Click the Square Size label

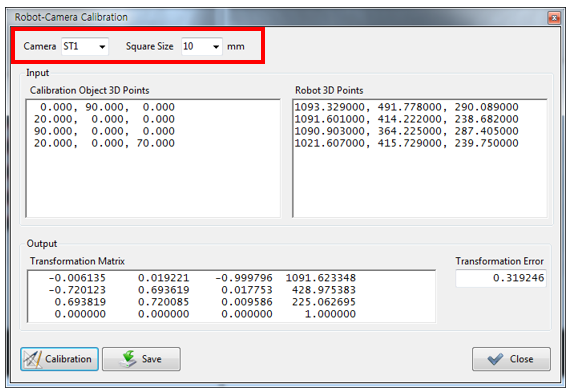[150, 46]
